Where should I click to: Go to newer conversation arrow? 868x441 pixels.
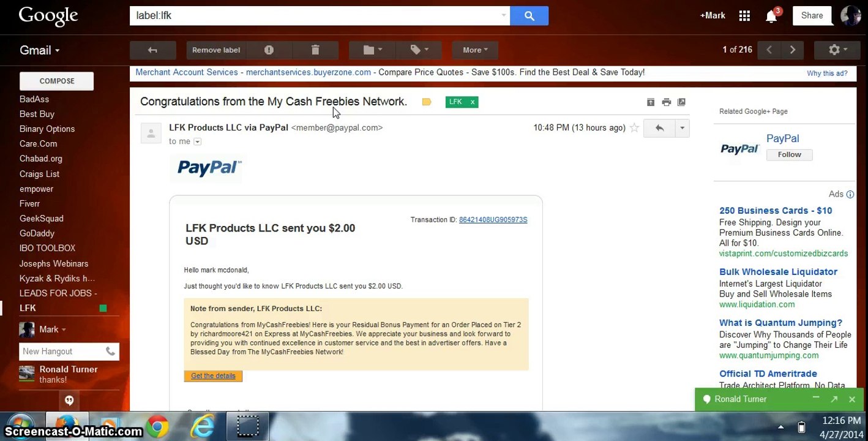click(x=769, y=50)
